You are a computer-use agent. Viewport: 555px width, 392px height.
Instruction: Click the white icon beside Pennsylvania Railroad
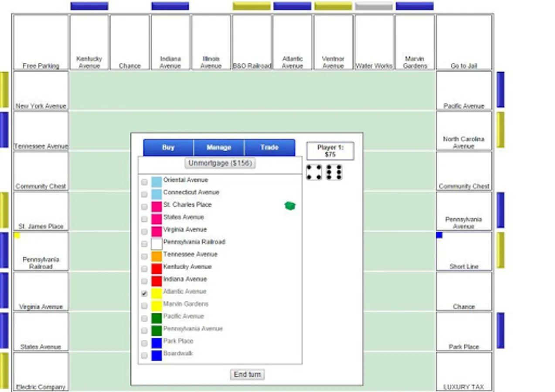click(x=156, y=244)
